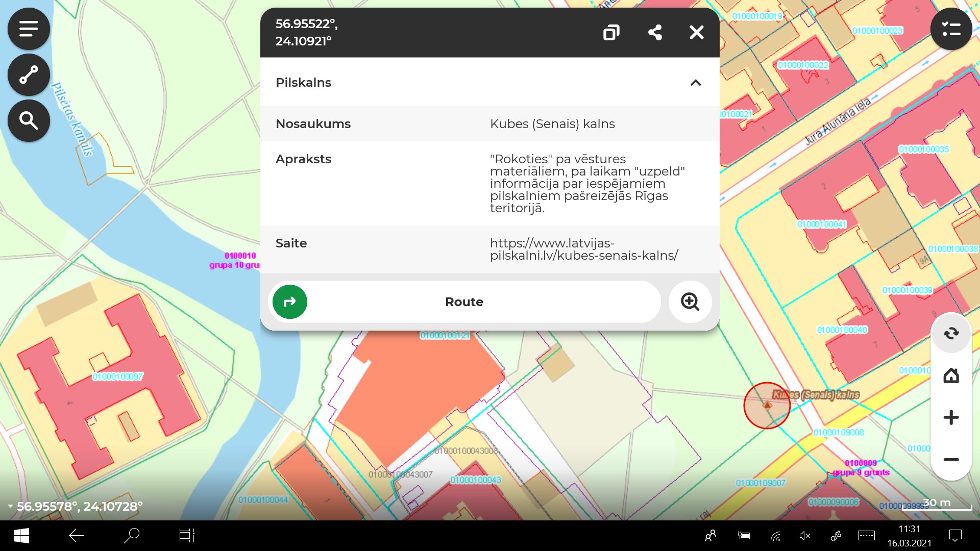Viewport: 980px width, 551px height.
Task: Open the Windows Start menu
Action: pyautogui.click(x=21, y=536)
